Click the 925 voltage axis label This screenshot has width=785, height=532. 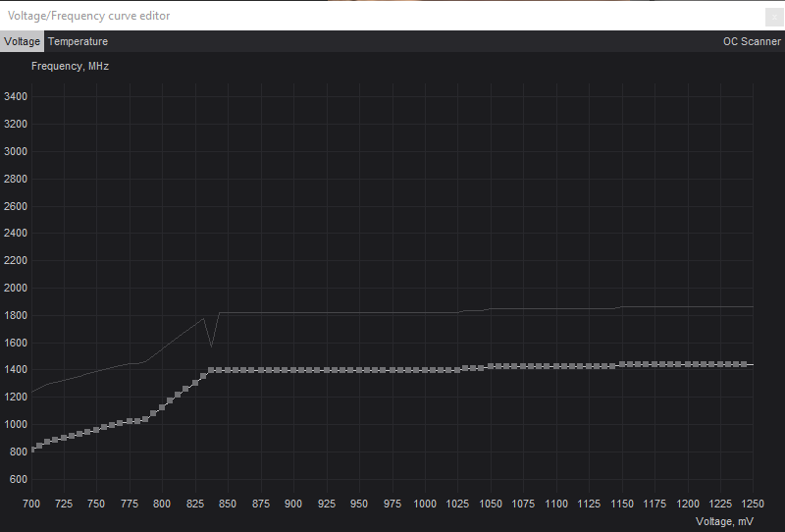click(x=327, y=504)
